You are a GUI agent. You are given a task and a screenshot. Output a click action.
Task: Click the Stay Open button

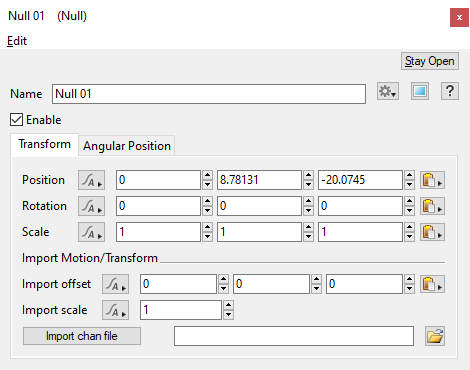coord(430,61)
